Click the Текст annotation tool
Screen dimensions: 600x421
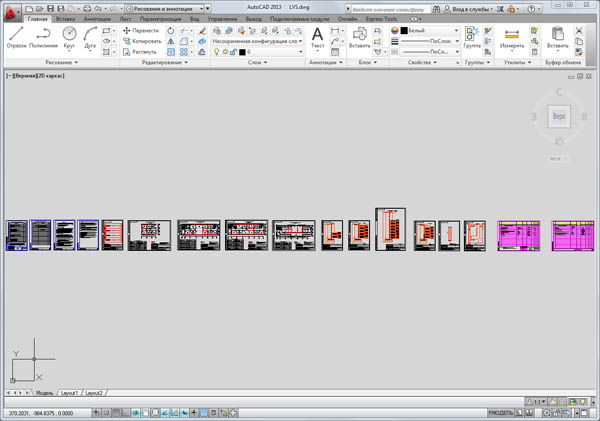pyautogui.click(x=318, y=38)
